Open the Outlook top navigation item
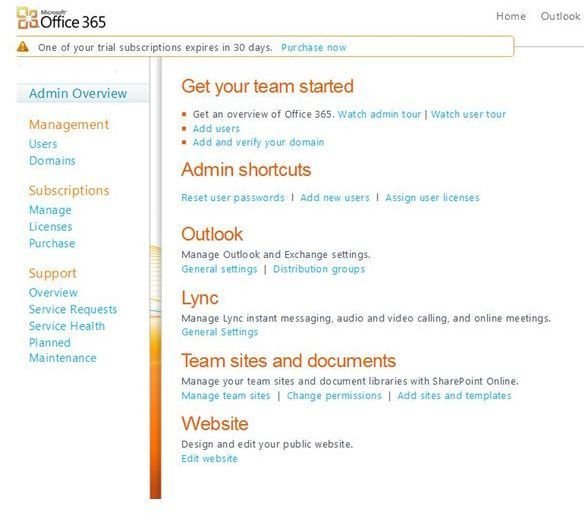The image size is (584, 514). point(560,16)
